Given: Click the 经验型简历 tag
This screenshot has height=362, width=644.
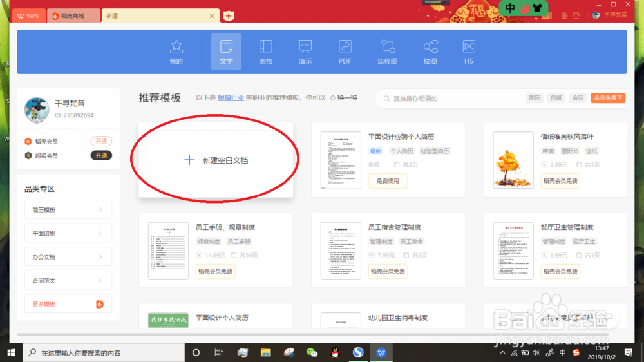Looking at the screenshot, I should 435,151.
